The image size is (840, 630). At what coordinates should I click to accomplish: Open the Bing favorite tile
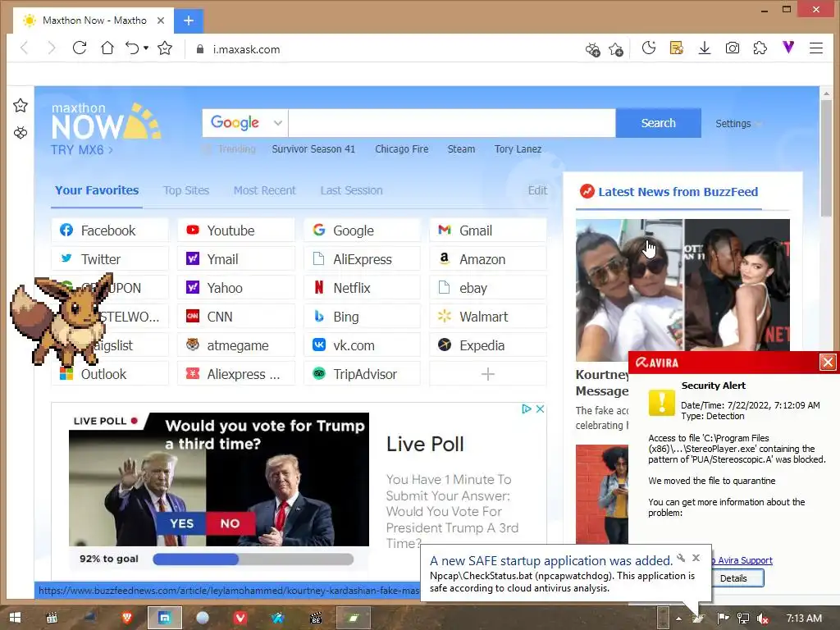pyautogui.click(x=362, y=317)
